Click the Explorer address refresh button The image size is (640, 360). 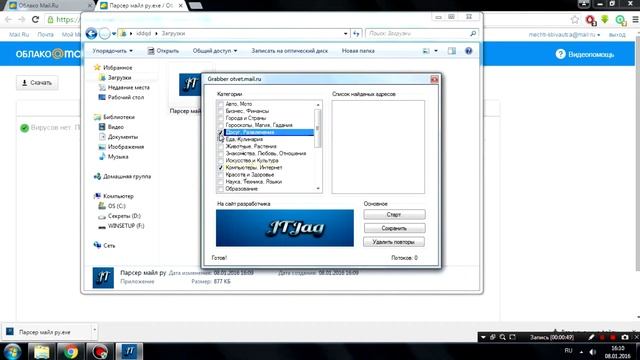coord(356,33)
